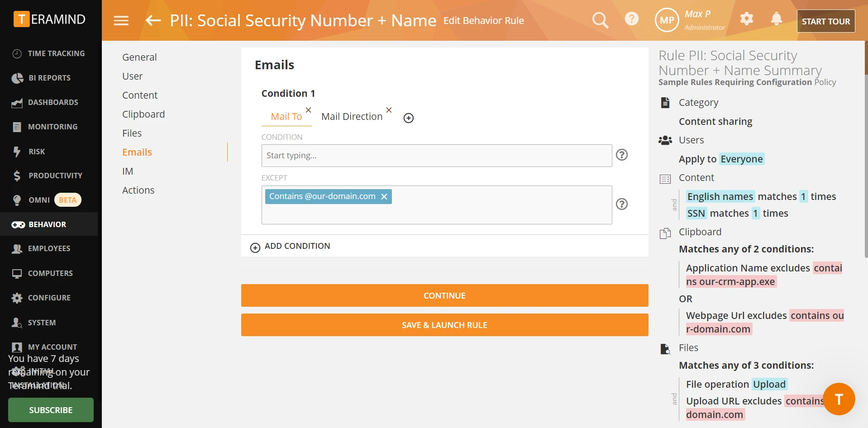Open the Actions rule section
Image resolution: width=868 pixels, height=428 pixels.
tap(138, 190)
